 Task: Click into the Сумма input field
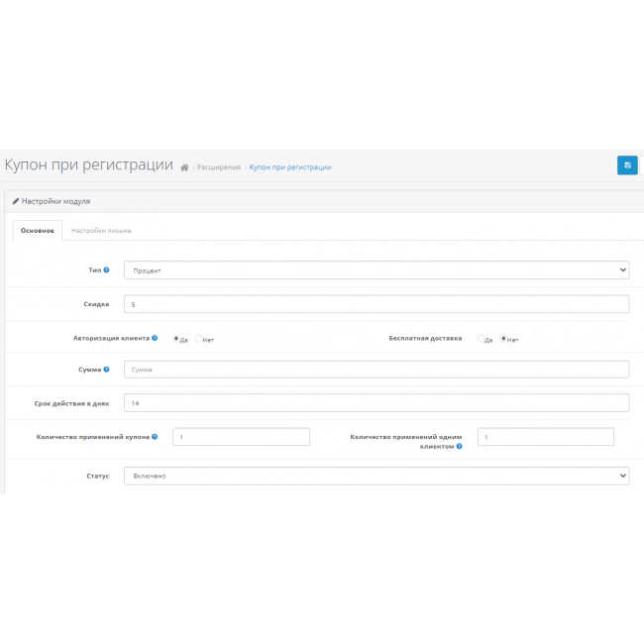(x=376, y=370)
